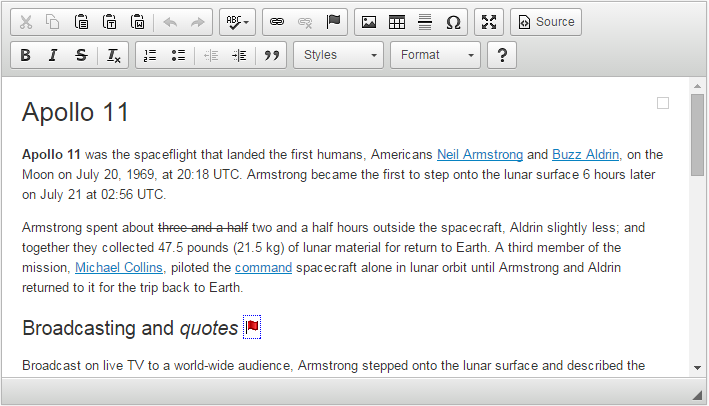This screenshot has height=406, width=709.
Task: Insert a numbered list
Action: [150, 55]
